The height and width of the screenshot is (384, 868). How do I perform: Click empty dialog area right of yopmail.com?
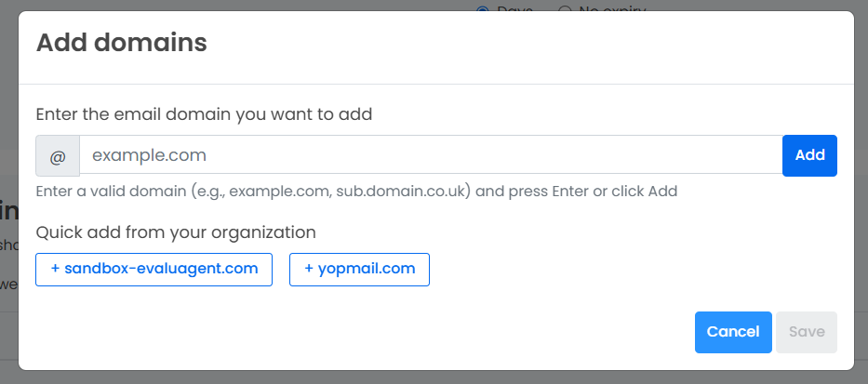[631, 270]
